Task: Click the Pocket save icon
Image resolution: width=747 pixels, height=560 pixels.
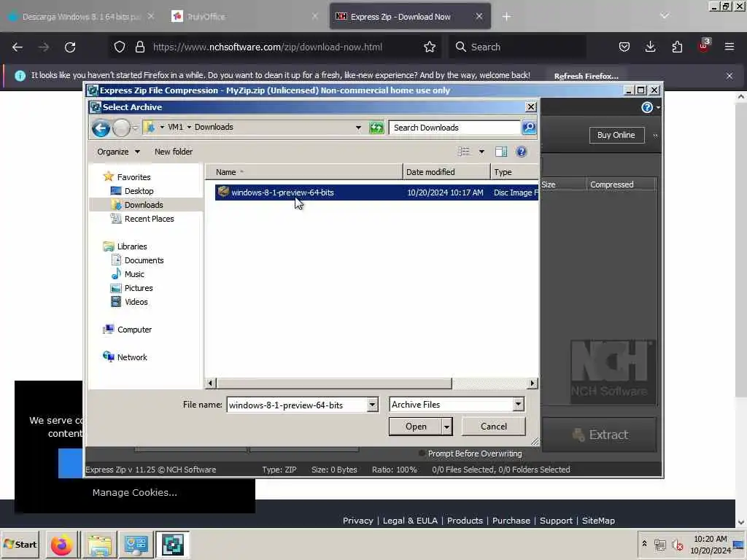Action: click(624, 47)
